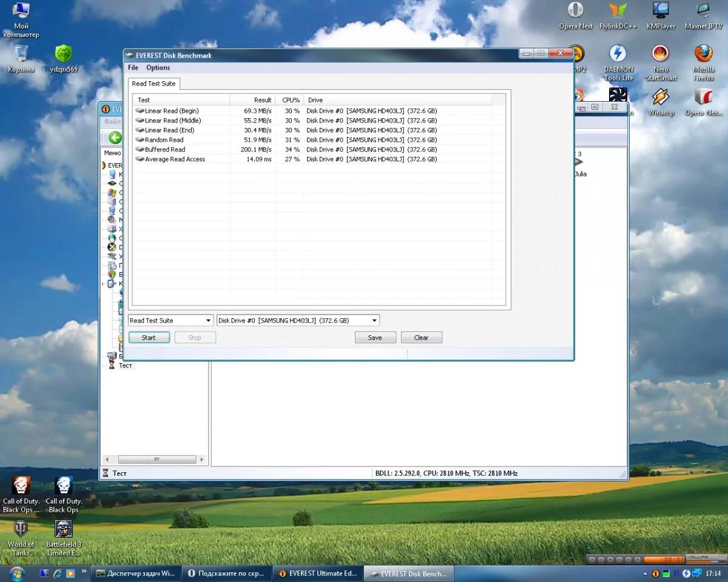This screenshot has height=582, width=728.
Task: Click the left pane horizontal scrollbar thumb
Action: tap(156, 460)
